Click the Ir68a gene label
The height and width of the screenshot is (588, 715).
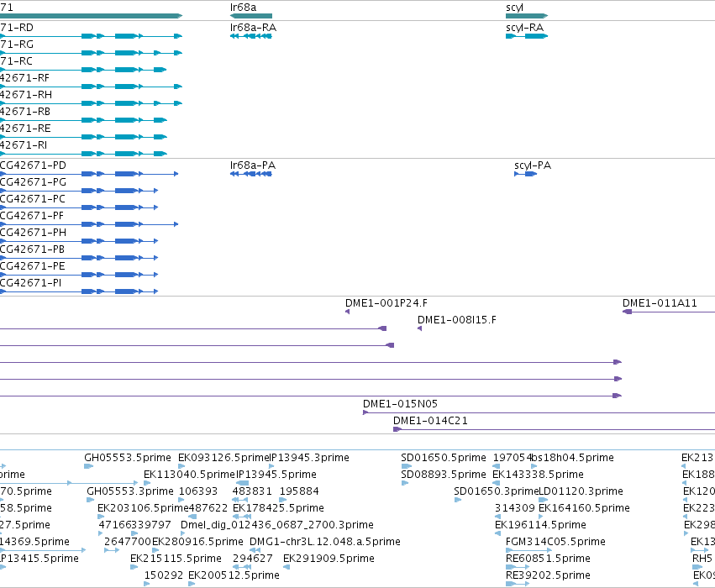pos(243,8)
